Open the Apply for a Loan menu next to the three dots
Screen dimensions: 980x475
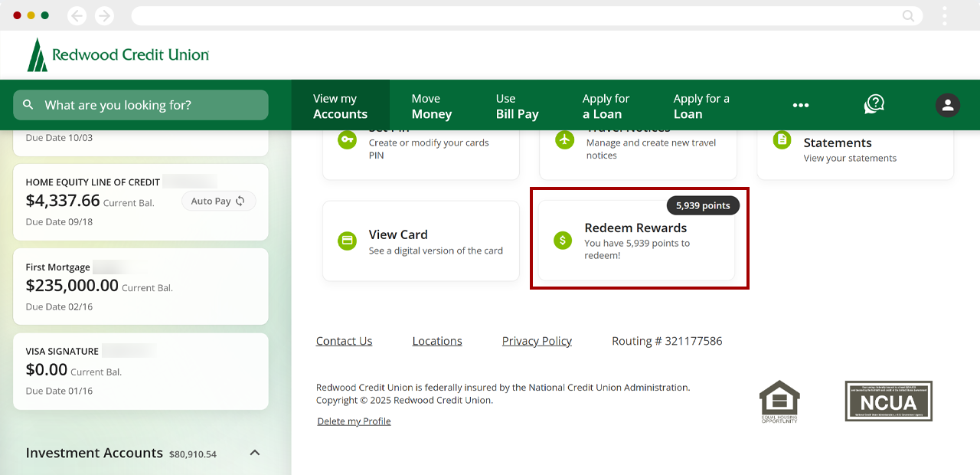click(701, 106)
